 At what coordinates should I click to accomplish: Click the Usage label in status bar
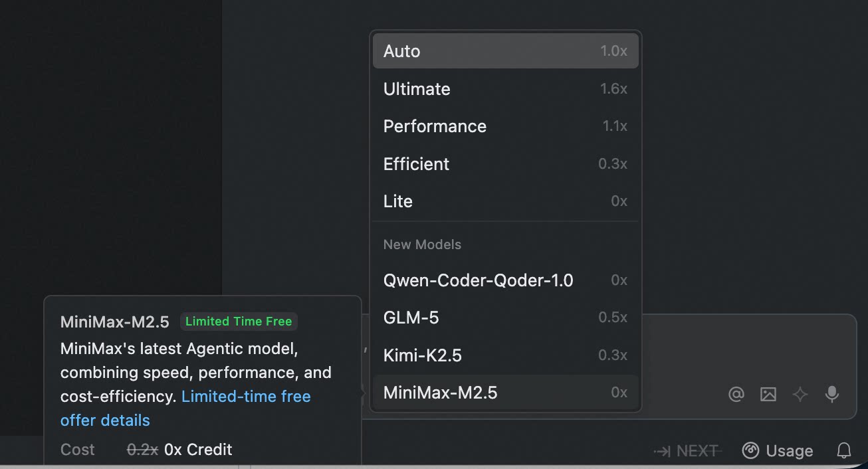coord(789,451)
